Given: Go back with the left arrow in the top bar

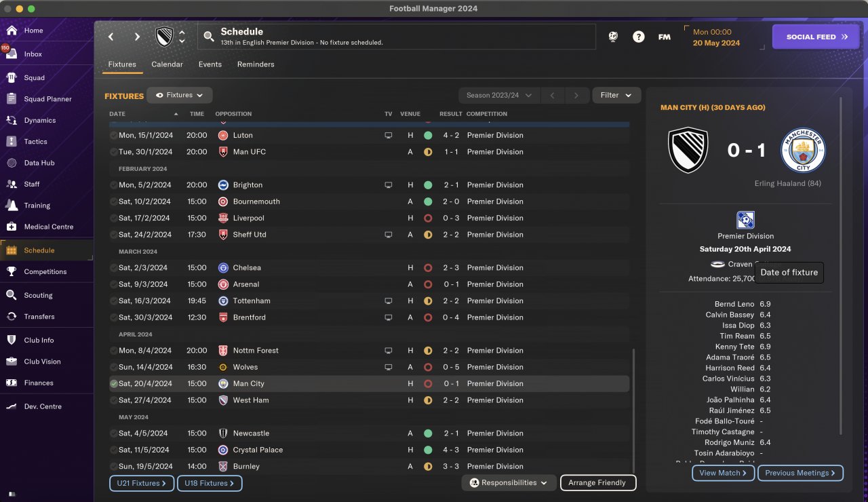Looking at the screenshot, I should coord(111,37).
